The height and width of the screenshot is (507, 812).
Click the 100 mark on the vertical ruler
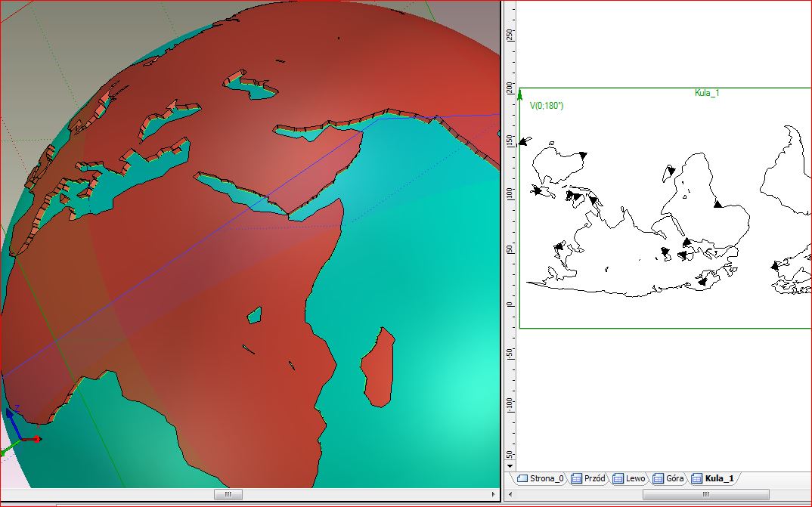[510, 194]
